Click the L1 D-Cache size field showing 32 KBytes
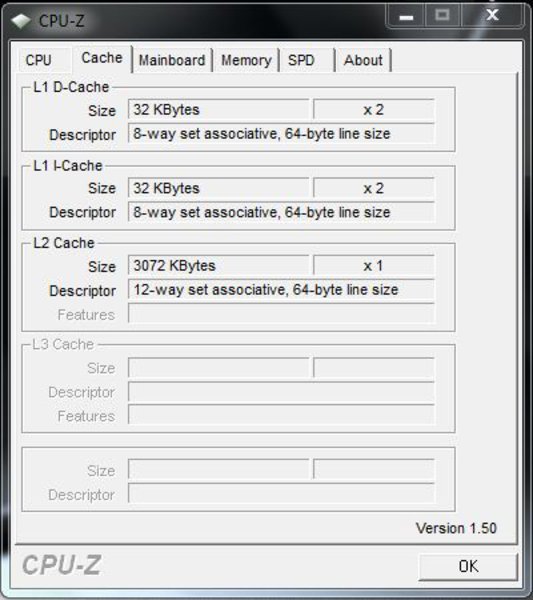The image size is (533, 600). 218,109
